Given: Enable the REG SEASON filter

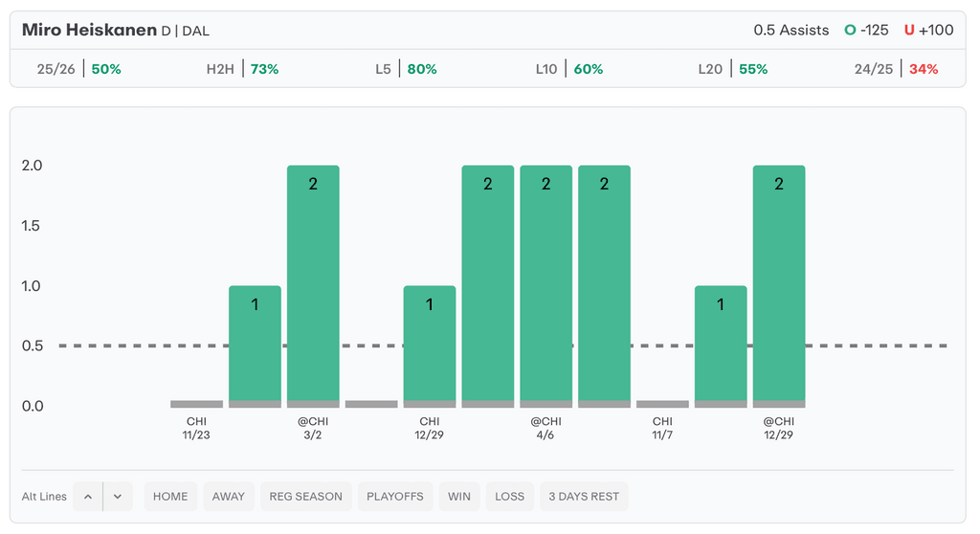Looking at the screenshot, I should tap(305, 497).
